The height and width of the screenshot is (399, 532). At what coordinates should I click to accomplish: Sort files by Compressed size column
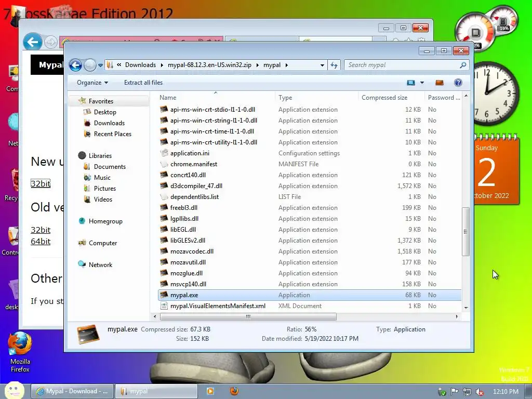pyautogui.click(x=391, y=97)
